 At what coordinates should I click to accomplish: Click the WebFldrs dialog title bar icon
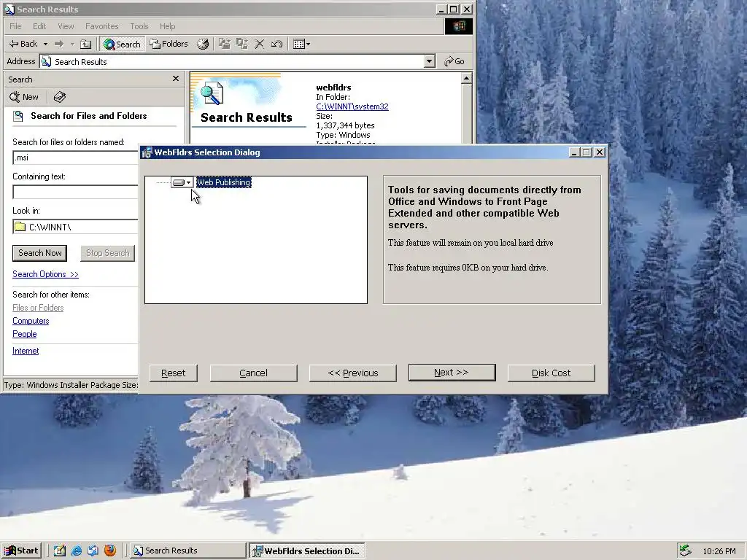147,152
